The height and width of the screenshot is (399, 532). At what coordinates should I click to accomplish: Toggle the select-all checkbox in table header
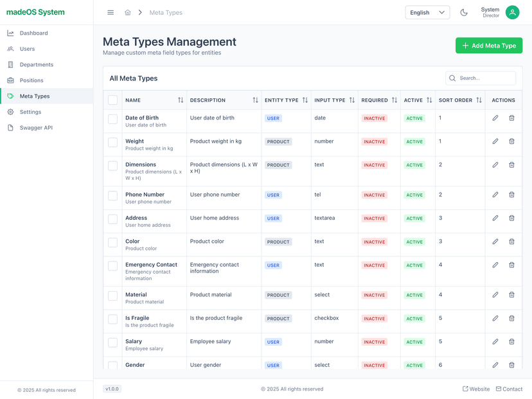point(112,100)
